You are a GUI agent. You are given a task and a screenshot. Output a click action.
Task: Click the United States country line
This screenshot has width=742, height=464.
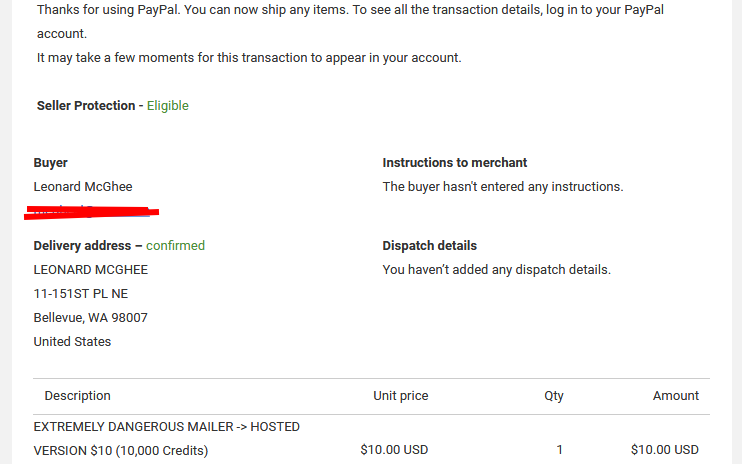point(72,341)
